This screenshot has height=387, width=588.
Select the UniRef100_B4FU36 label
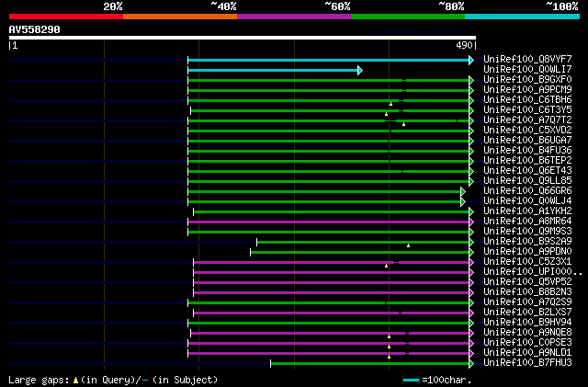527,150
